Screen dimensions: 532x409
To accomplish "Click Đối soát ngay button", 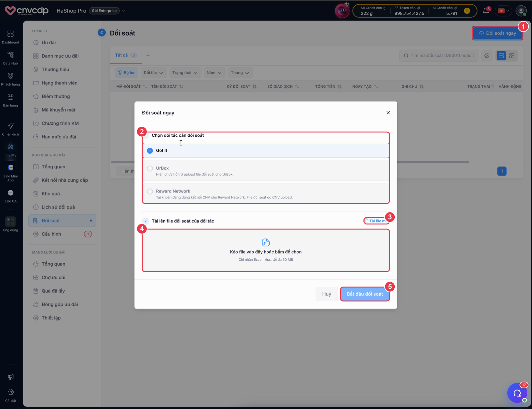I will (x=497, y=33).
